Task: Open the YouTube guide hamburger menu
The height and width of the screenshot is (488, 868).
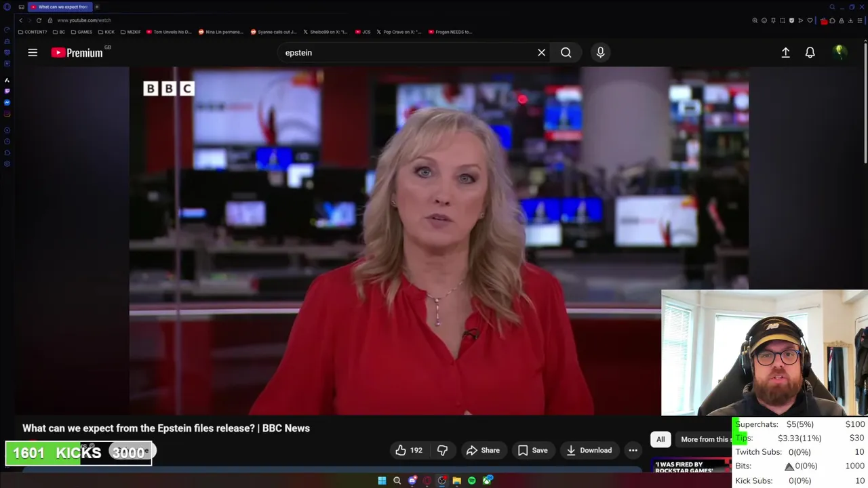Action: (x=33, y=52)
